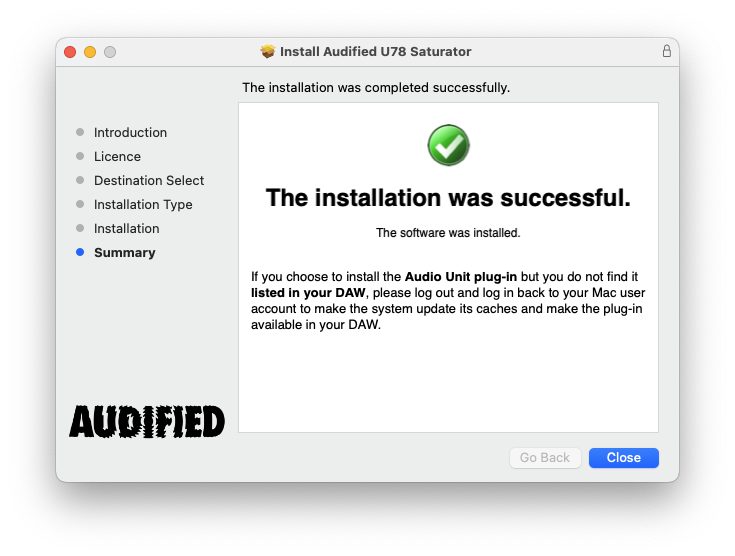
Task: Select the Summary step label
Action: click(125, 253)
